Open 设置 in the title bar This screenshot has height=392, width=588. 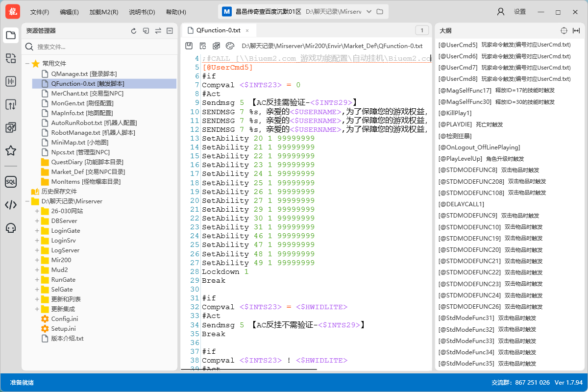coord(519,11)
